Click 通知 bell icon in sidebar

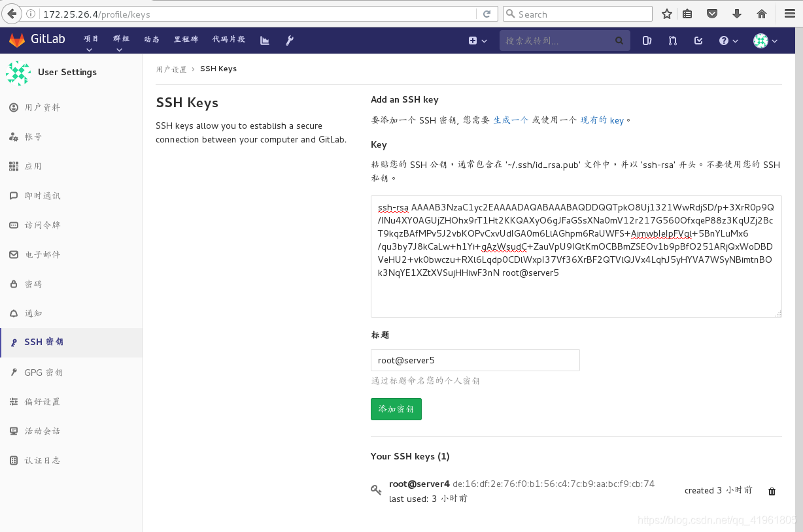point(14,313)
